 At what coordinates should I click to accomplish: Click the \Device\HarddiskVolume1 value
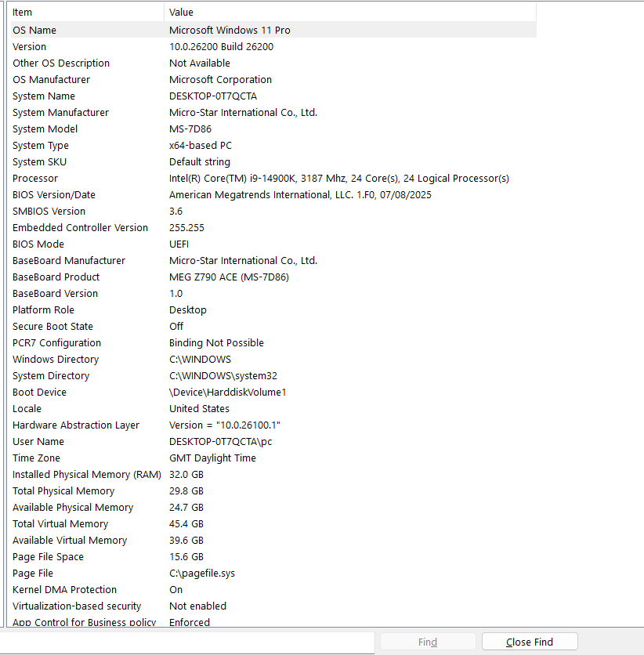[228, 393]
